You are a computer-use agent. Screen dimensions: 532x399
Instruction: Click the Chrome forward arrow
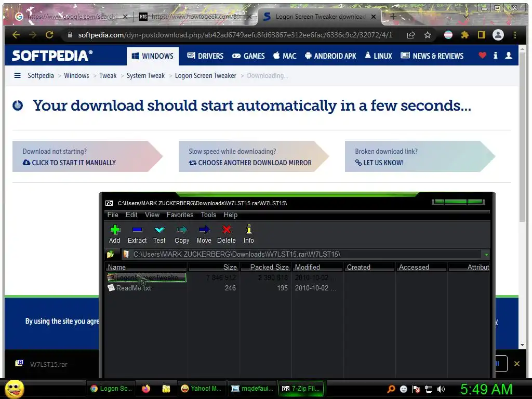pyautogui.click(x=33, y=35)
